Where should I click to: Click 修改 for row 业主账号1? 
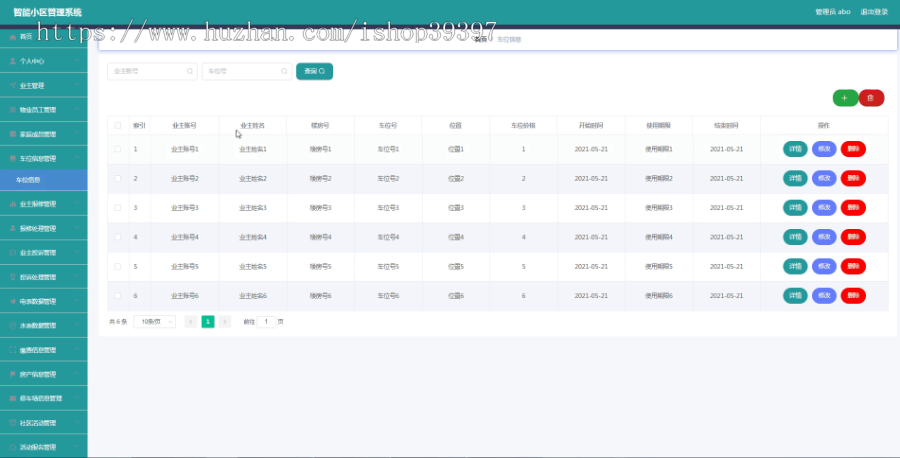click(824, 149)
